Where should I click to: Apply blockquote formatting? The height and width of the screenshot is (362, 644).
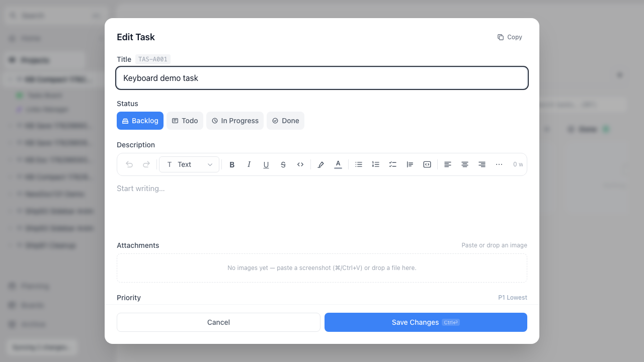[x=410, y=164]
